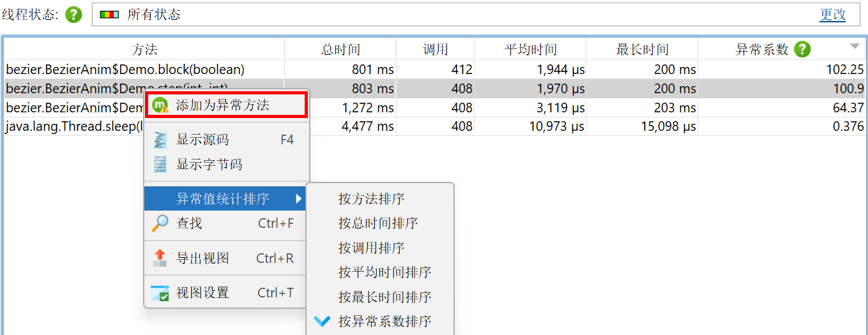Sort by 总时间 column header

340,49
